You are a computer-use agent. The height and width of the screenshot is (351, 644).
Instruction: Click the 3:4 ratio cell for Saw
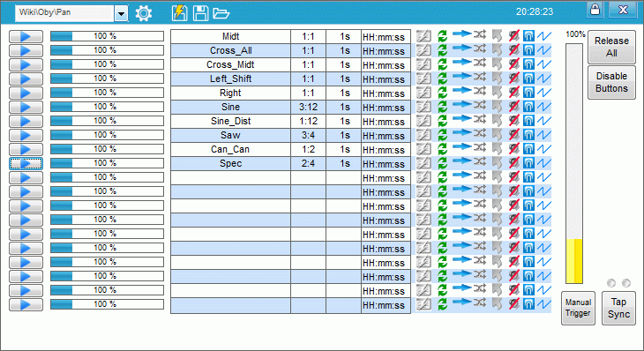(x=308, y=135)
